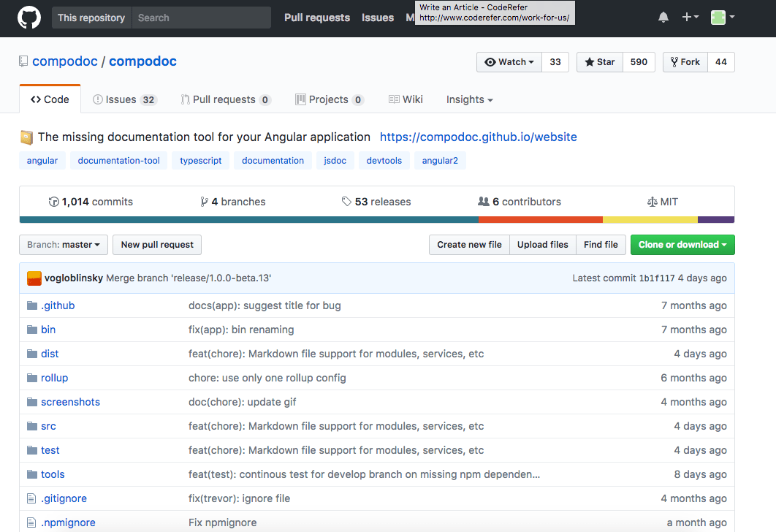The height and width of the screenshot is (532, 776).
Task: Click the yellow segment of language bar
Action: [x=650, y=220]
